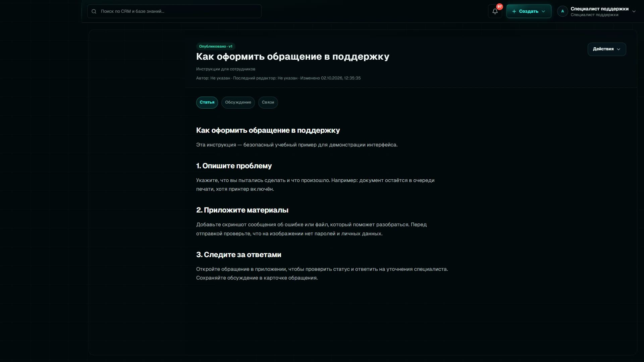Open the Создать dropdown button

tap(529, 11)
